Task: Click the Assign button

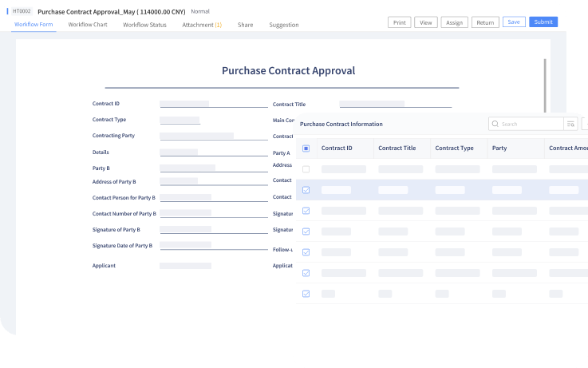Action: (x=454, y=22)
